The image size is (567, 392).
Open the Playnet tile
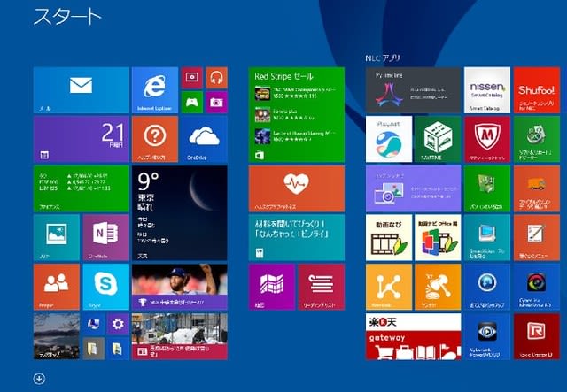pos(389,139)
